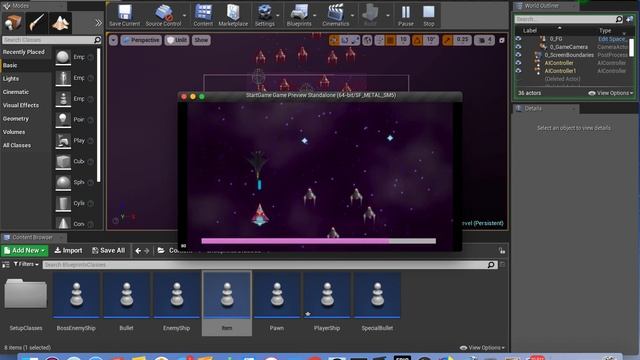This screenshot has width=640, height=360.
Task: Select Geometry category
Action: (x=16, y=118)
